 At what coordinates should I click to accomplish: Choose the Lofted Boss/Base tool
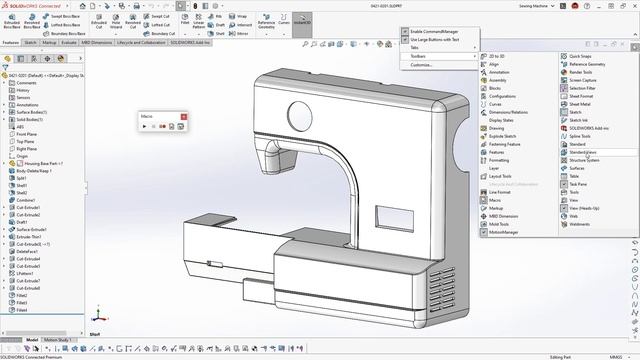(61, 25)
